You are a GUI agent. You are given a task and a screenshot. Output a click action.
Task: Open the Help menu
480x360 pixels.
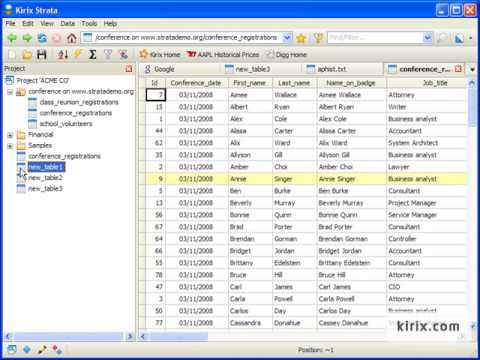click(110, 23)
